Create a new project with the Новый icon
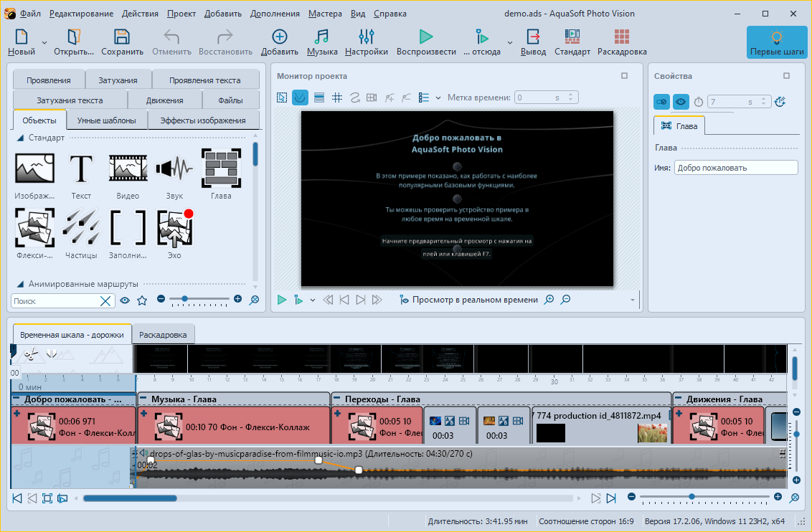This screenshot has height=532, width=812. click(x=22, y=42)
